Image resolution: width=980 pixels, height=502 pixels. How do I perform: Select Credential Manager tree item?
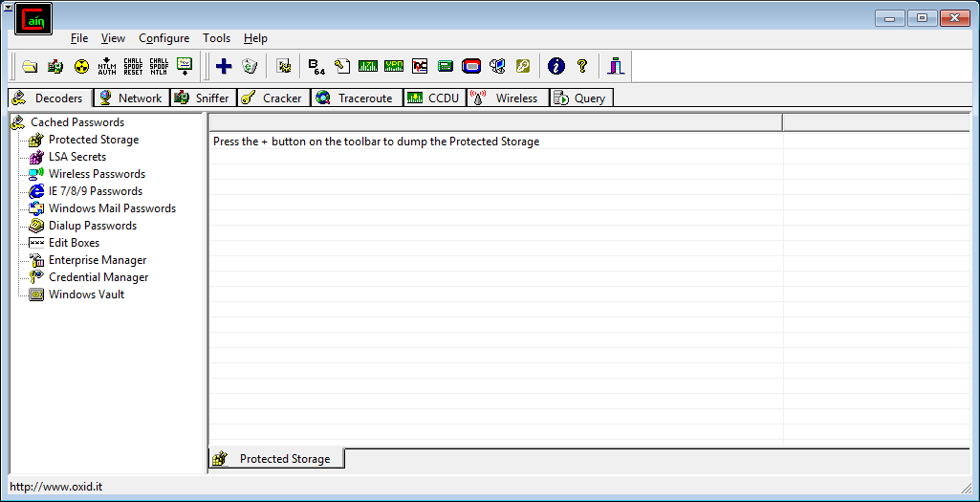[x=98, y=277]
